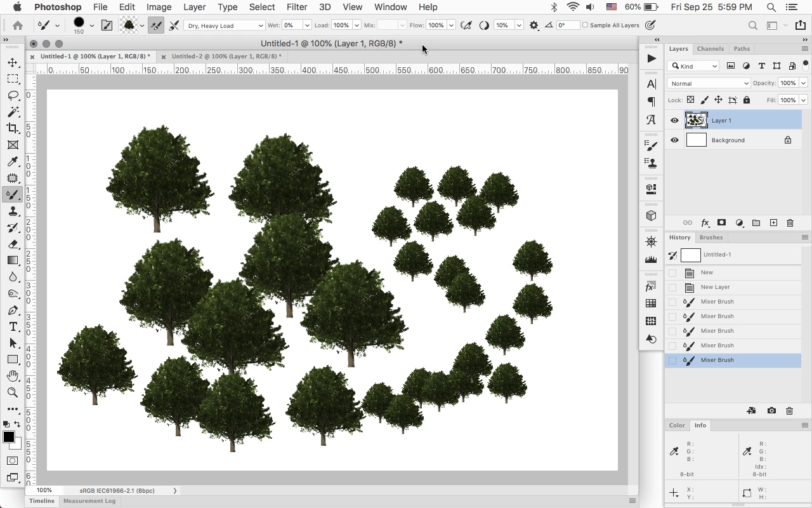Click the black foreground color swatch
The image size is (812, 508).
[8, 437]
